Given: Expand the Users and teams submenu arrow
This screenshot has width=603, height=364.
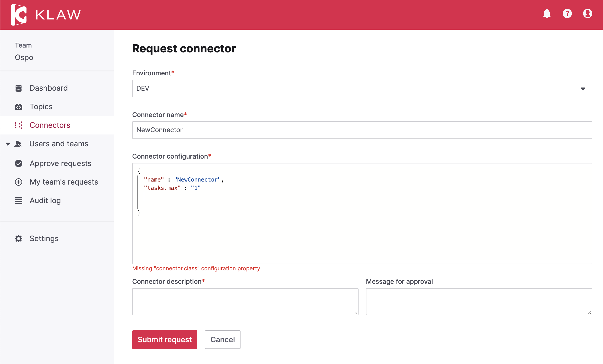Looking at the screenshot, I should tap(8, 144).
